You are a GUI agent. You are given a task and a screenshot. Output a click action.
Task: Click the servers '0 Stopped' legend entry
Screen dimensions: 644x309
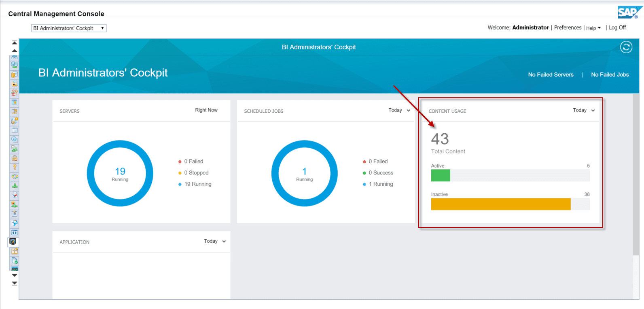pyautogui.click(x=193, y=172)
